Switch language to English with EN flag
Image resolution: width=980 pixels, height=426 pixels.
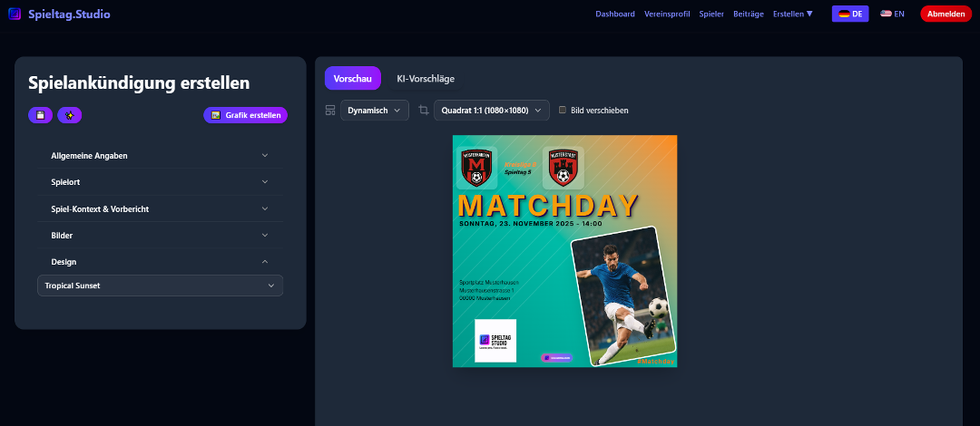[892, 14]
